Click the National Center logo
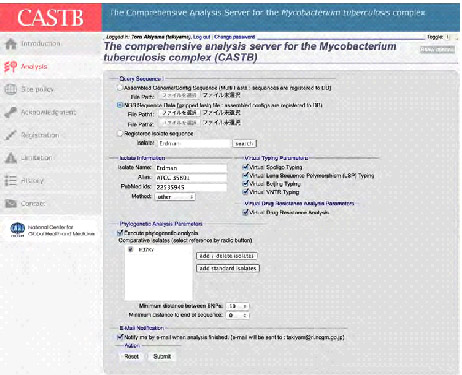 coord(17,229)
